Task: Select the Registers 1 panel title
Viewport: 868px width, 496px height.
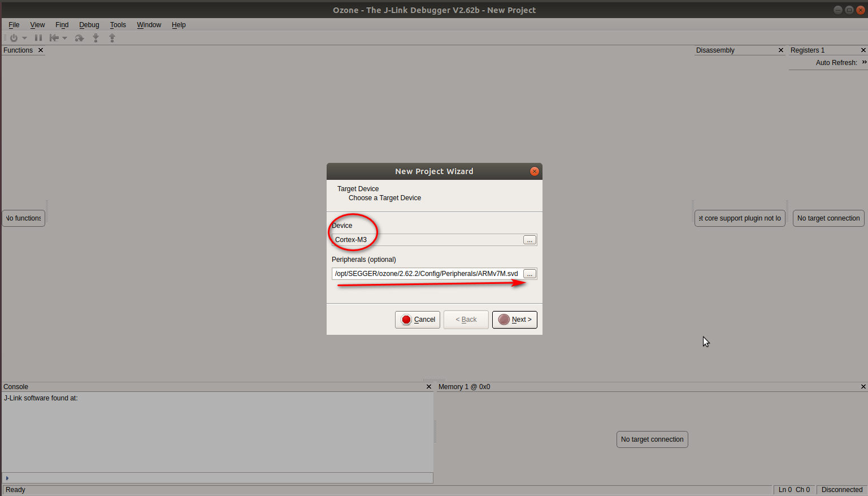Action: tap(808, 50)
